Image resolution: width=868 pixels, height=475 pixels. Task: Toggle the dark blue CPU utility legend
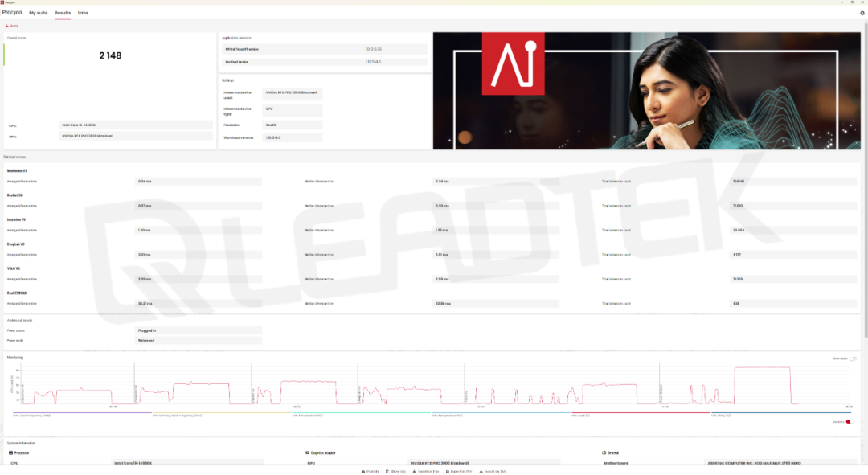point(780,413)
